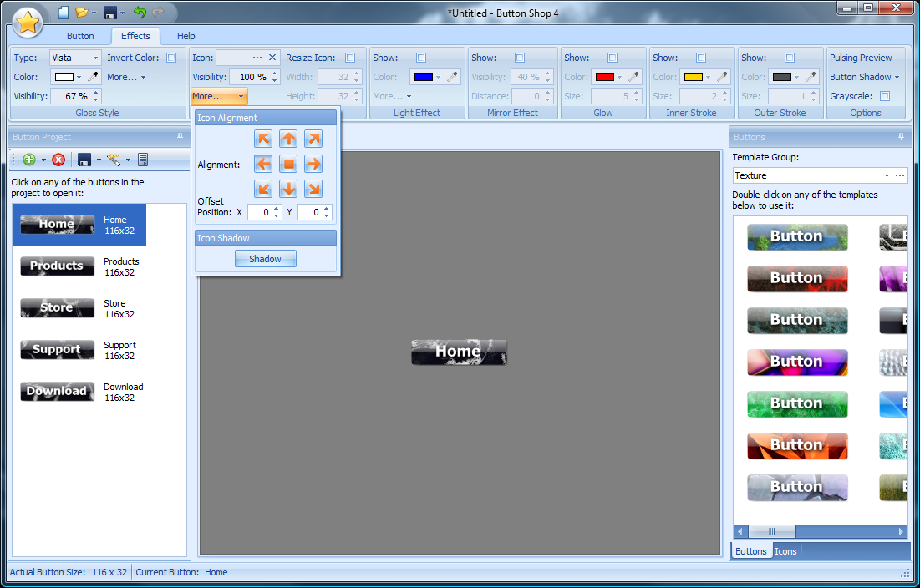The image size is (920, 588).
Task: Click the blue Light Effect color swatch
Action: point(423,77)
